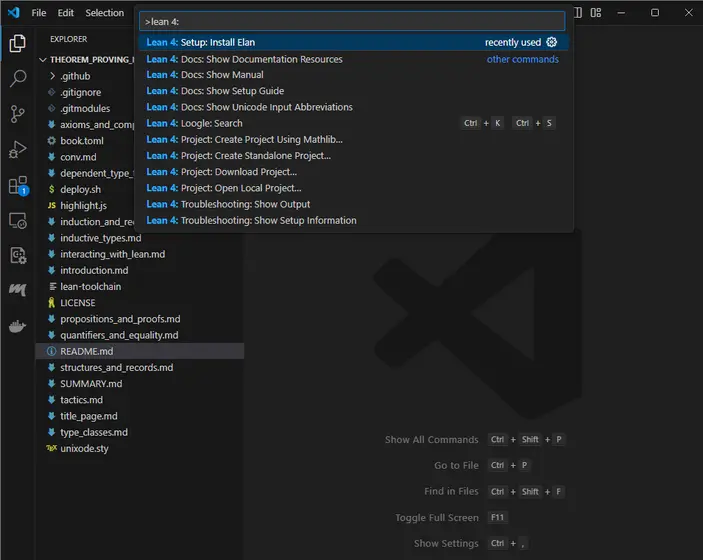The image size is (703, 560).
Task: Open Remote Explorer view icon
Action: tap(17, 220)
